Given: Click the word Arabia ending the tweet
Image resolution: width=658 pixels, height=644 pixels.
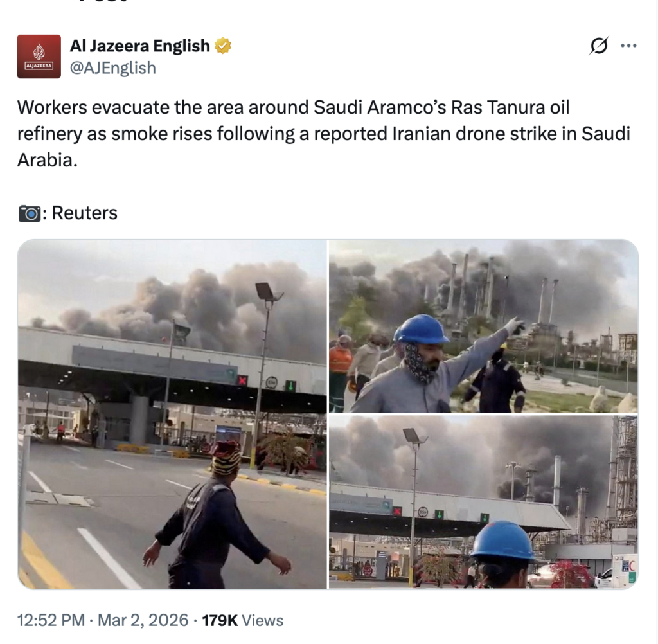Looking at the screenshot, I should [x=48, y=161].
